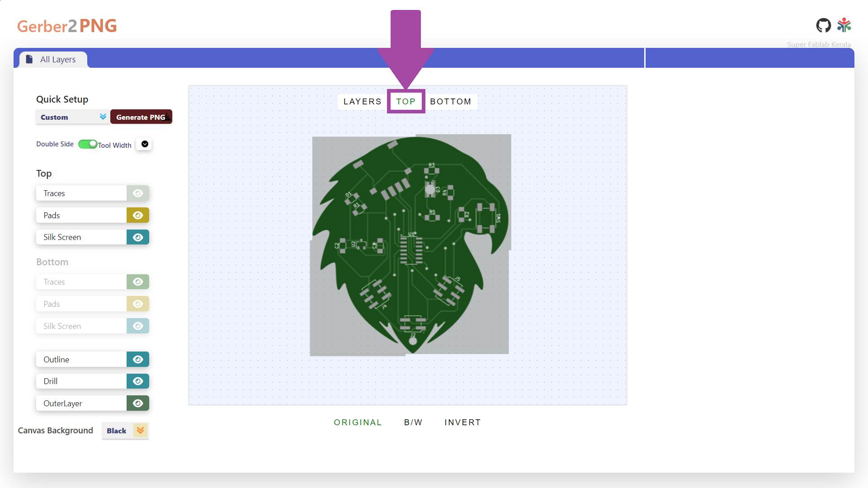The width and height of the screenshot is (868, 488).
Task: Expand the Tool Width dropdown
Action: click(x=145, y=144)
